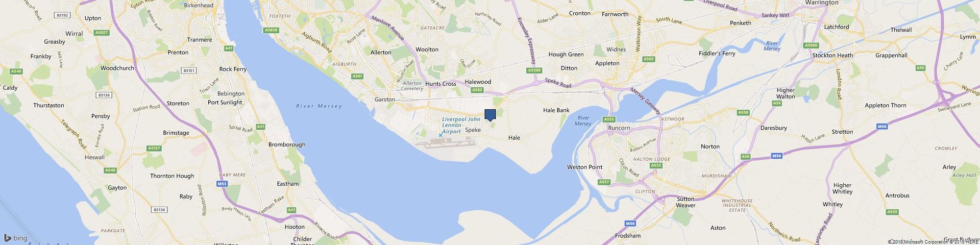Click the Birkenhead label
This screenshot has height=245, width=980.
pyautogui.click(x=198, y=5)
